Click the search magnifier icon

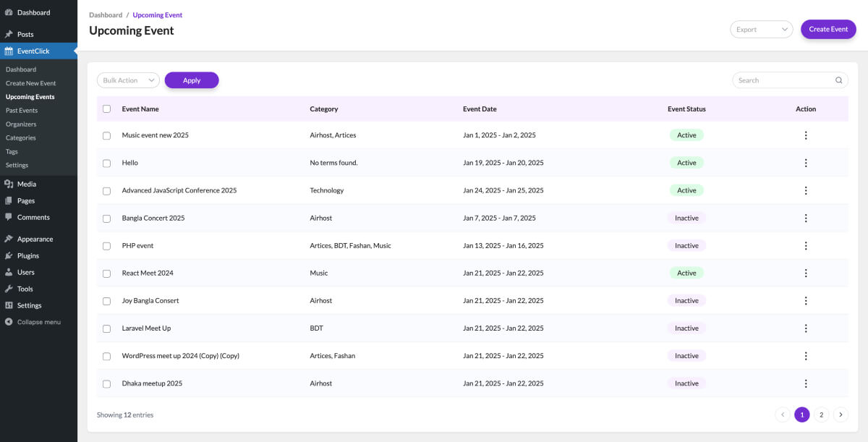click(839, 80)
